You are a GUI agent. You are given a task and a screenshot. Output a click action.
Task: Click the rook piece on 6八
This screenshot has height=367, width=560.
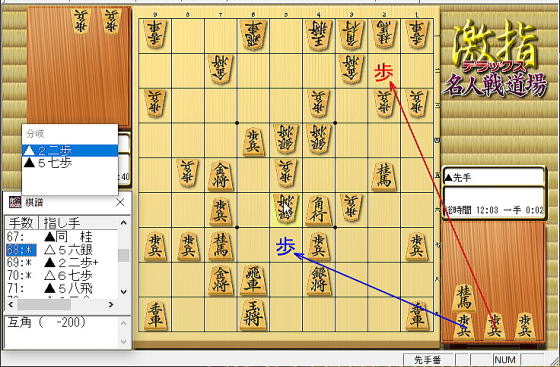coord(252,280)
